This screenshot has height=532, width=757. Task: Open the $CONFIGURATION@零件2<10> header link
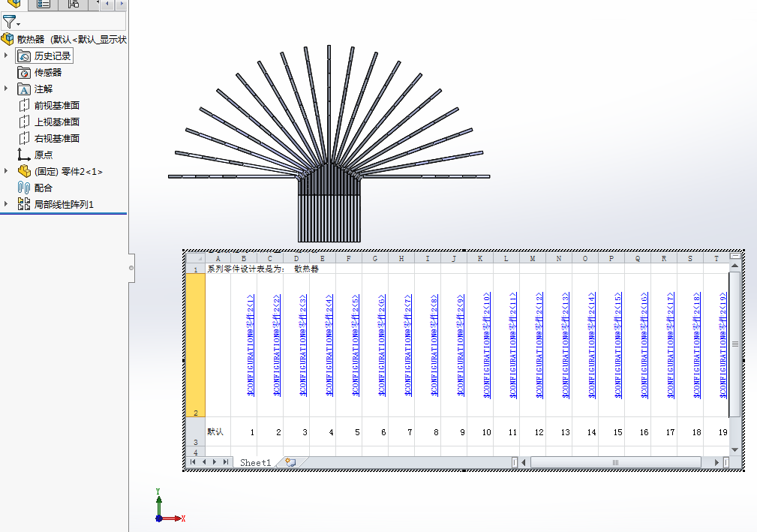pyautogui.click(x=487, y=345)
